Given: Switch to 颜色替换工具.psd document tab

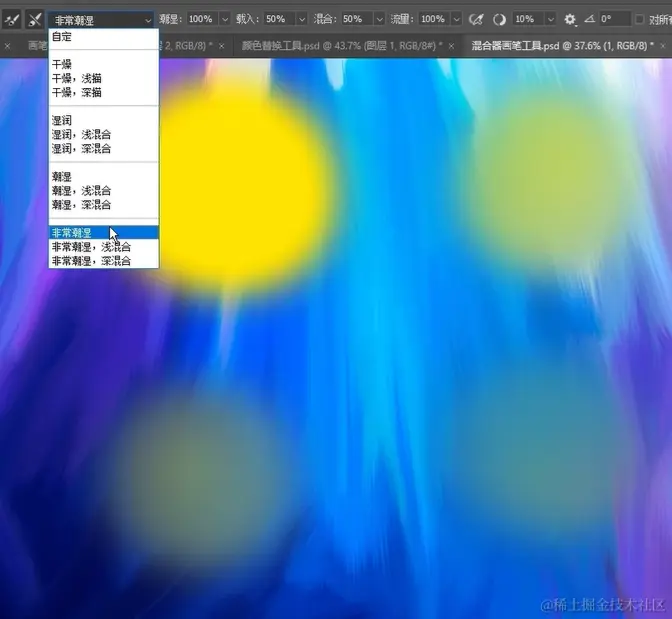Looking at the screenshot, I should pos(342,46).
